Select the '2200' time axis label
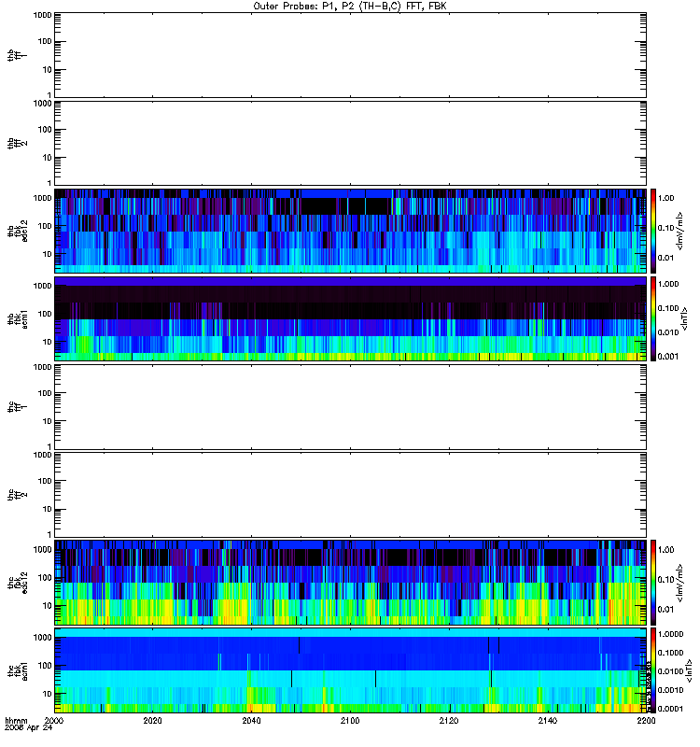This screenshot has height=747, width=700. click(646, 721)
